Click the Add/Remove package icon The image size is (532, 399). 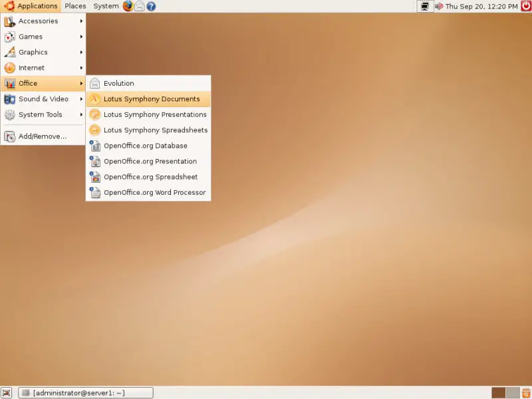[10, 136]
